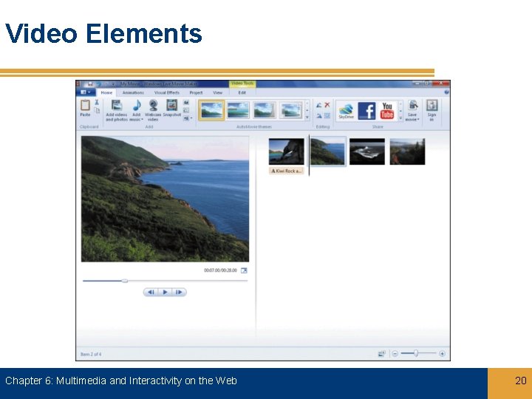Image resolution: width=532 pixels, height=399 pixels.
Task: Click Add videos and photos
Action: click(117, 111)
